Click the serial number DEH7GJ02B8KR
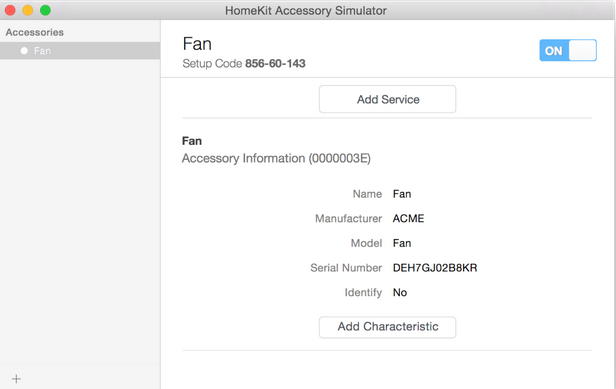The width and height of the screenshot is (616, 389). coord(435,268)
